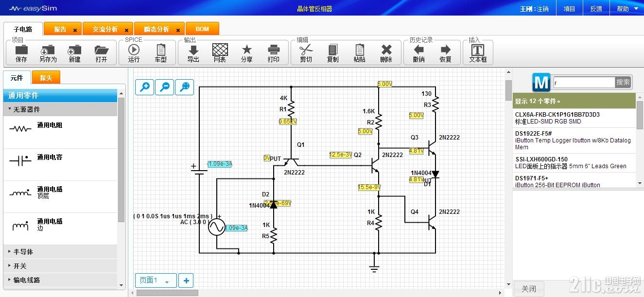
Task: Expand the 开关 category
Action: click(x=60, y=266)
